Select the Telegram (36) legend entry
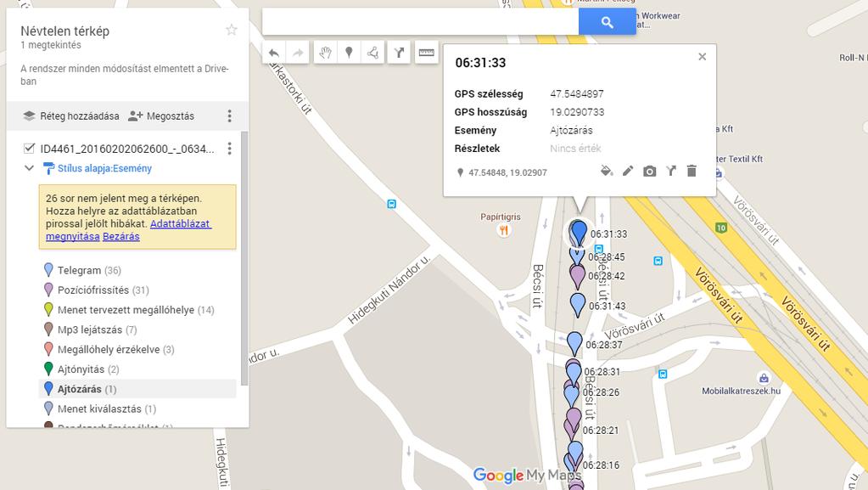The image size is (868, 490). tap(137, 271)
